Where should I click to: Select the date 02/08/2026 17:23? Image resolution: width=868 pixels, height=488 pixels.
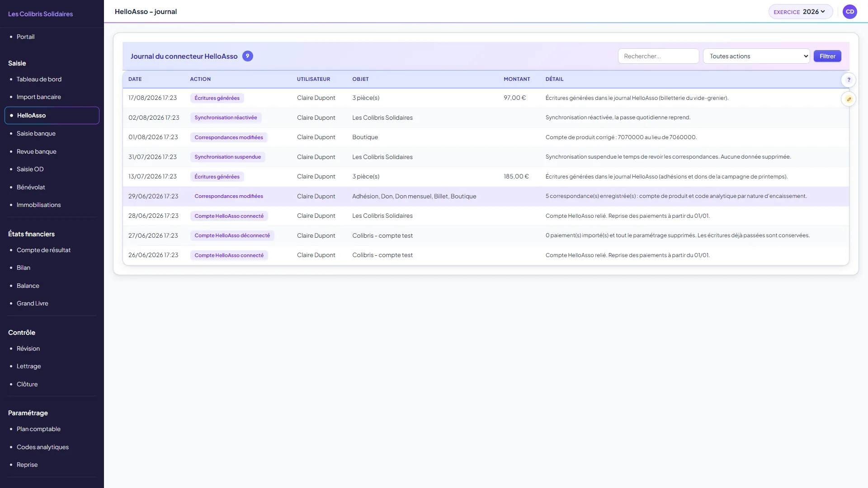(154, 117)
